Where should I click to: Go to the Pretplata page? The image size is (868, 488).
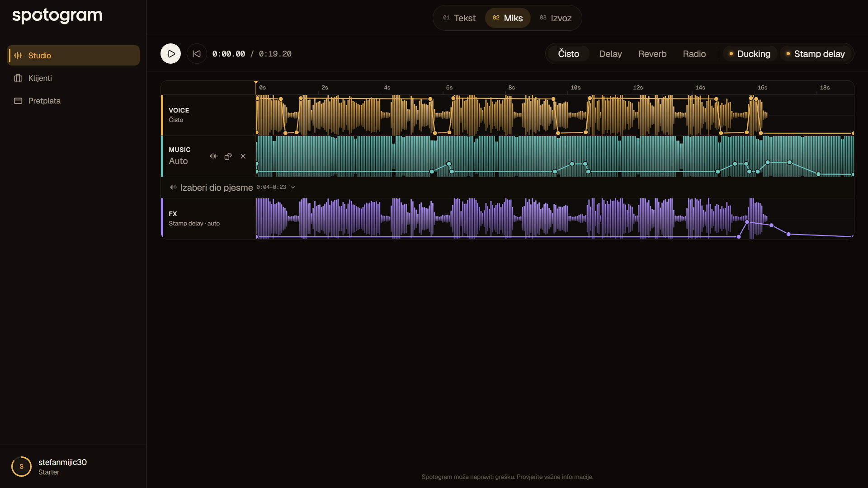point(73,101)
